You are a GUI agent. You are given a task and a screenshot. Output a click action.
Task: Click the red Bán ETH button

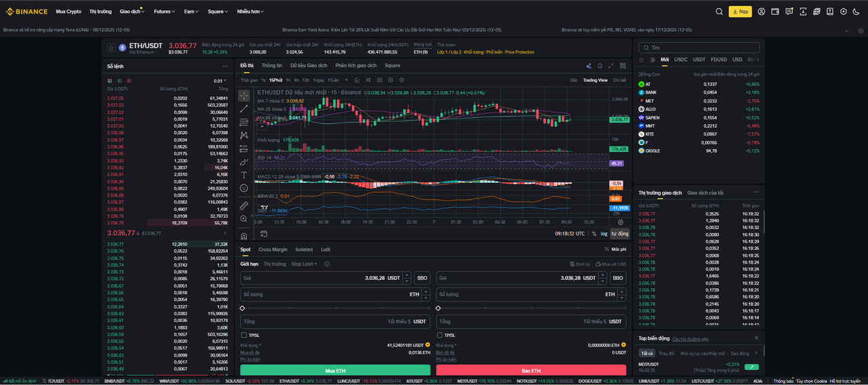(x=531, y=371)
